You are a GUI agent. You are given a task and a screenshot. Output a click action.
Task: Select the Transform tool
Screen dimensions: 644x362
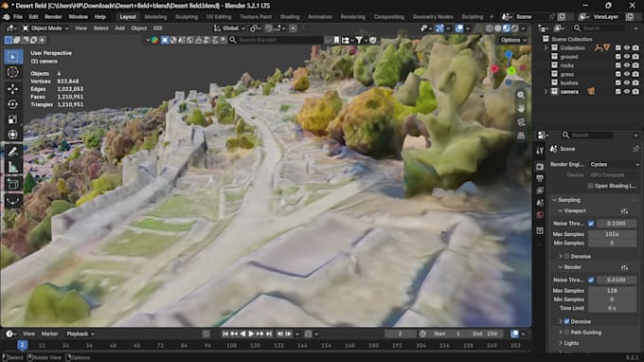click(x=12, y=135)
